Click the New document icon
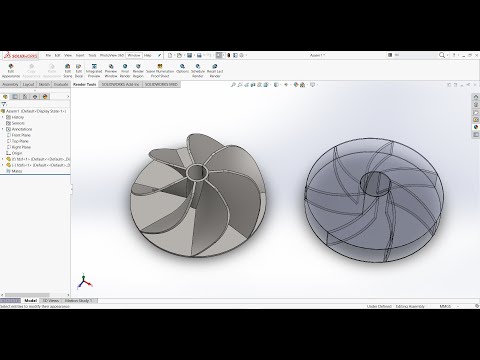This screenshot has height=360, width=480. pos(170,55)
